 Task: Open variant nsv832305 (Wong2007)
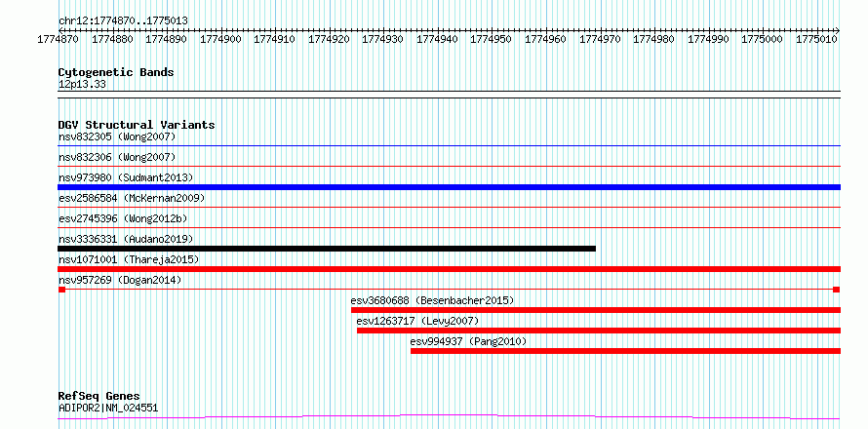click(117, 136)
